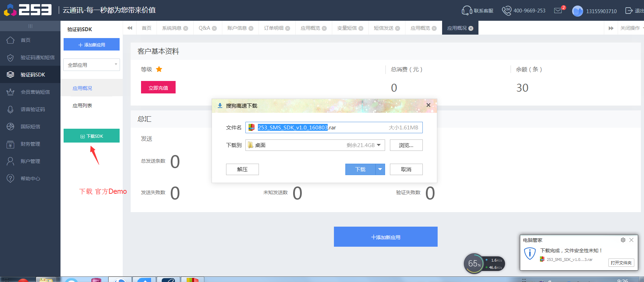The width and height of the screenshot is (644, 282).
Task: Click the 65% floating speed ball
Action: click(474, 263)
